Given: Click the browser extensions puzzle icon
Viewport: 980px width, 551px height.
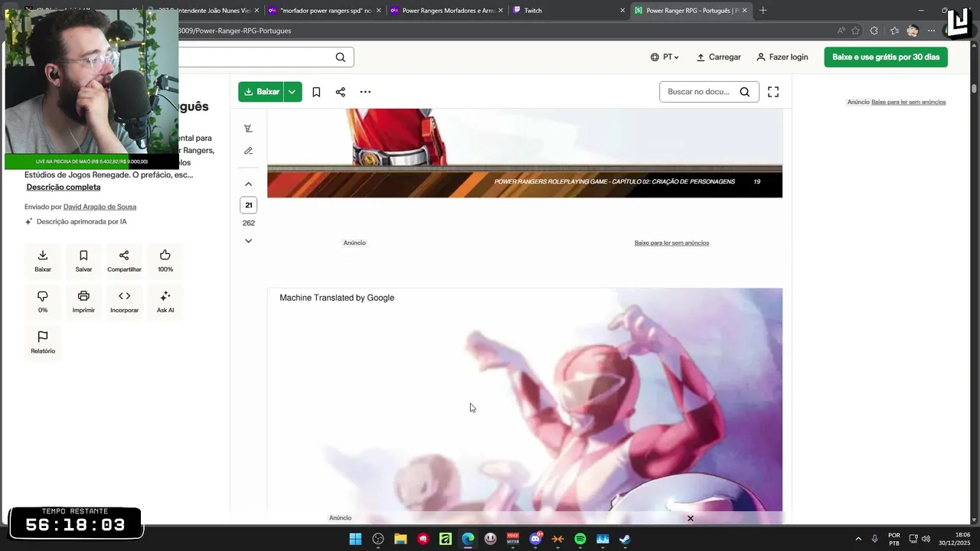Looking at the screenshot, I should tap(874, 31).
